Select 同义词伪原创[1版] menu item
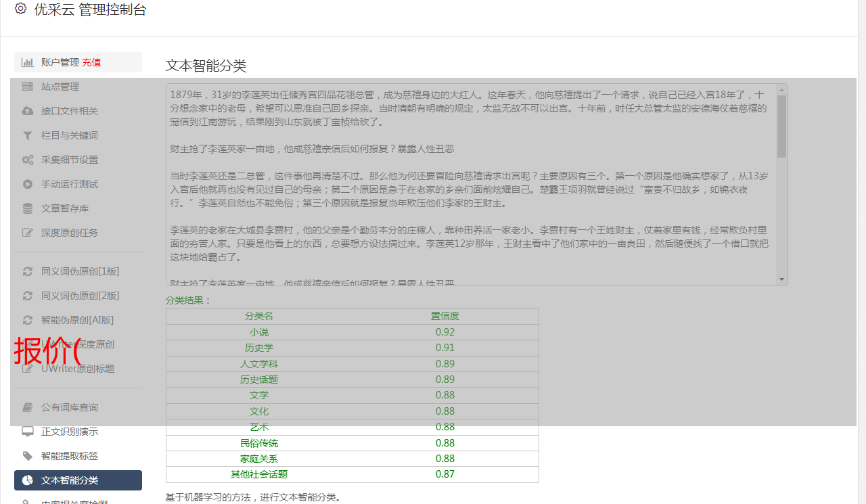The image size is (866, 504). tap(80, 271)
